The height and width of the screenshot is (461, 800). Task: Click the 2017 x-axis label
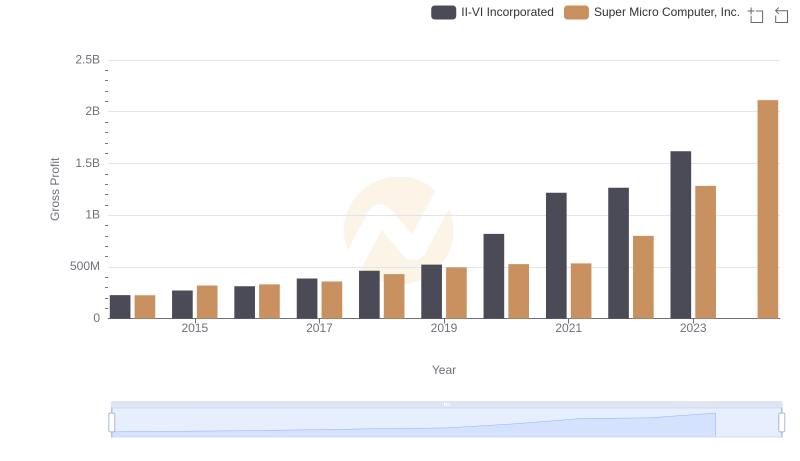[x=319, y=328]
